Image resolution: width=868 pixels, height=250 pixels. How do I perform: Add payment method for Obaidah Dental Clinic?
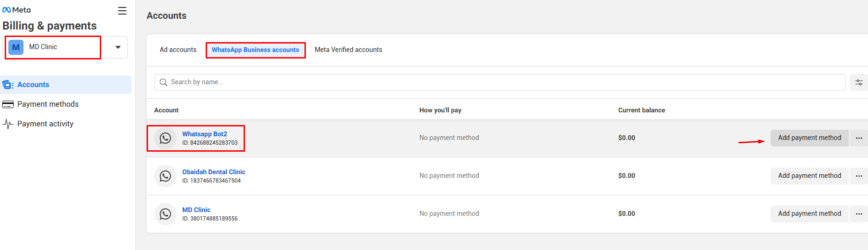point(809,176)
